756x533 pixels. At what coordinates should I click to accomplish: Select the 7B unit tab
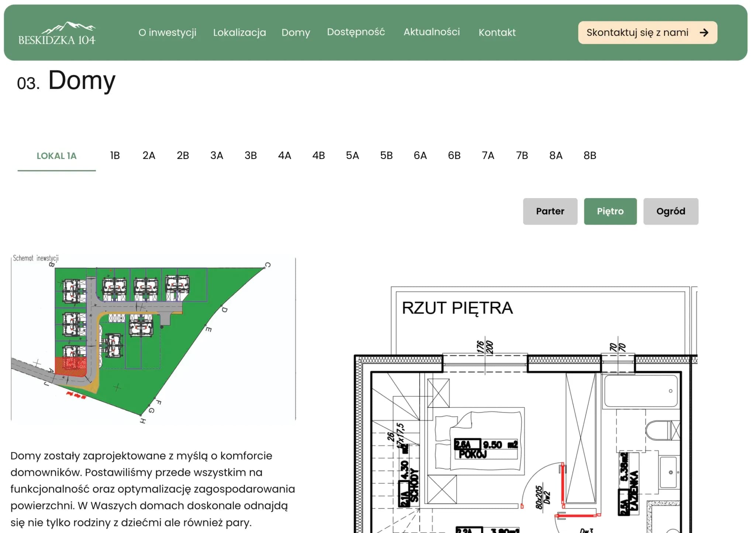522,156
